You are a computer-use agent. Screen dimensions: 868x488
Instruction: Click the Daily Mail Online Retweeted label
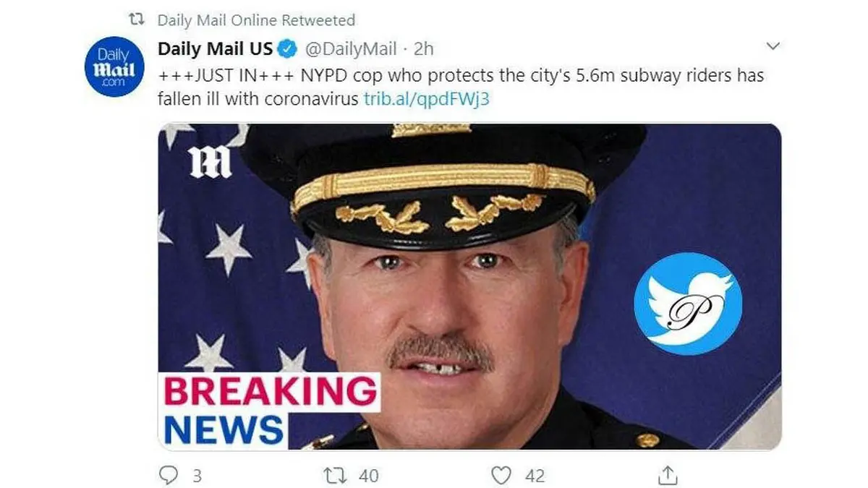pyautogui.click(x=256, y=20)
